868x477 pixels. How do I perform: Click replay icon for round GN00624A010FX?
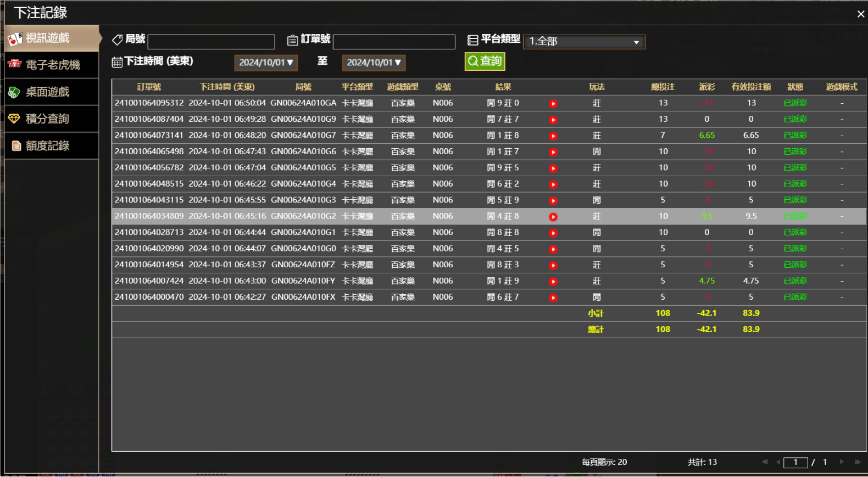point(553,298)
